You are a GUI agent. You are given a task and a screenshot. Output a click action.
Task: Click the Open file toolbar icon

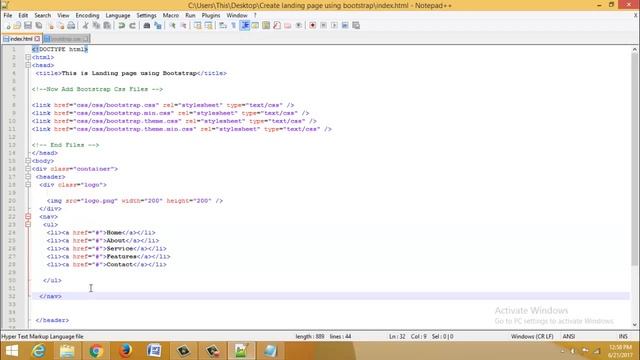pyautogui.click(x=17, y=25)
